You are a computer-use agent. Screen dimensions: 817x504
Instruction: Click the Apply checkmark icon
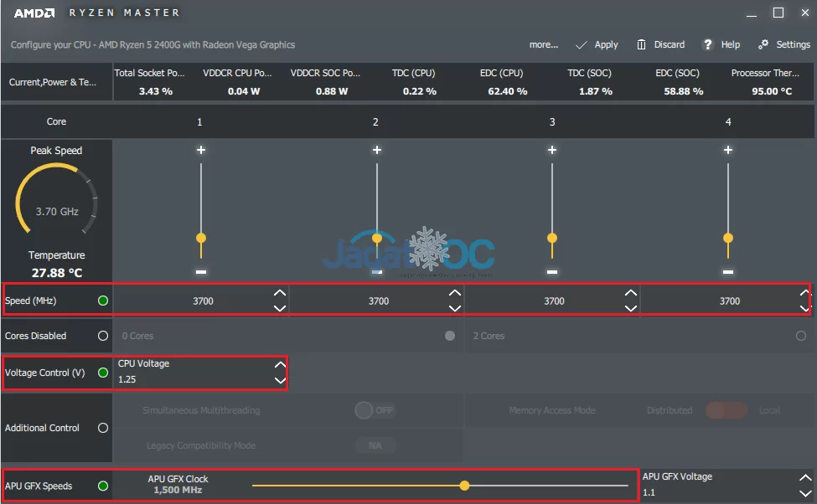[x=581, y=44]
